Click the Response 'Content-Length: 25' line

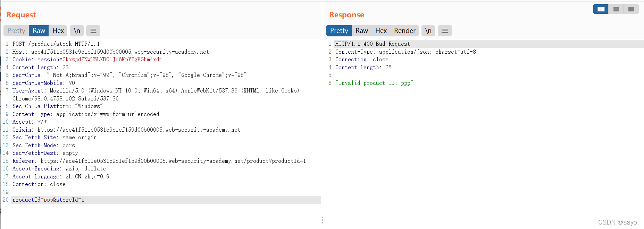point(363,68)
